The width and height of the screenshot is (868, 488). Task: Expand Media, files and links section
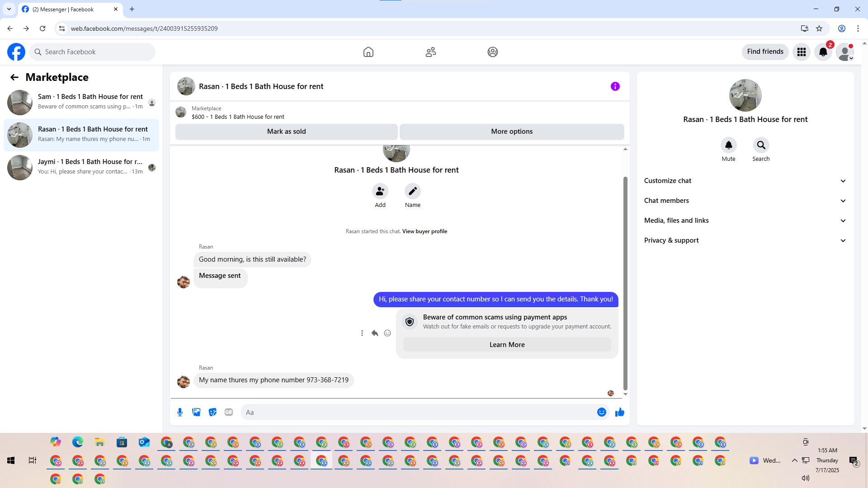click(x=745, y=221)
